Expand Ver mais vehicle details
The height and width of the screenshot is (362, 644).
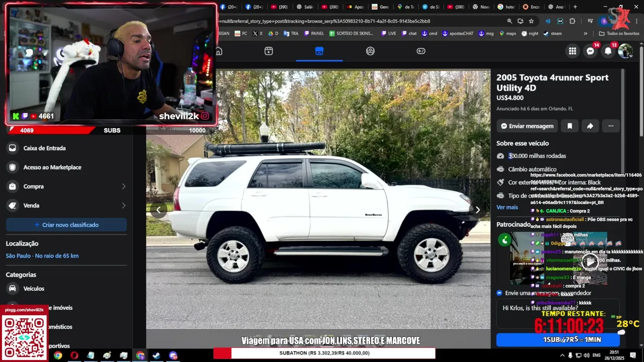click(x=507, y=207)
